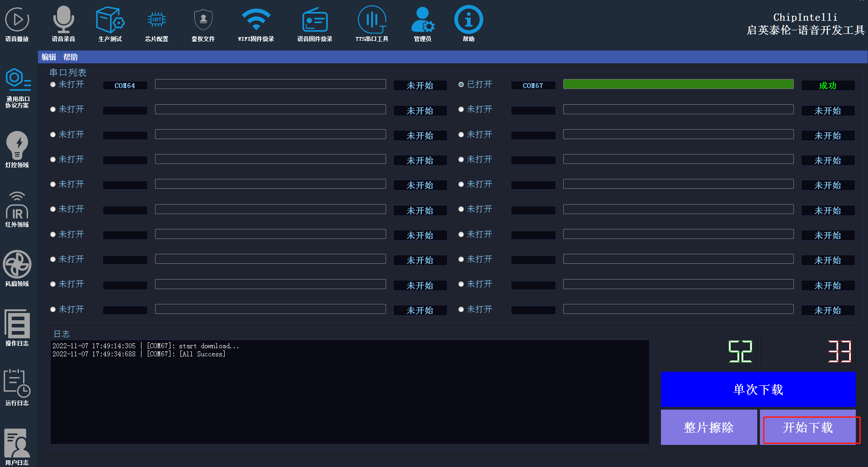Open the WIFI固件烧录 firmware burning tool
The image size is (868, 467).
click(x=256, y=24)
